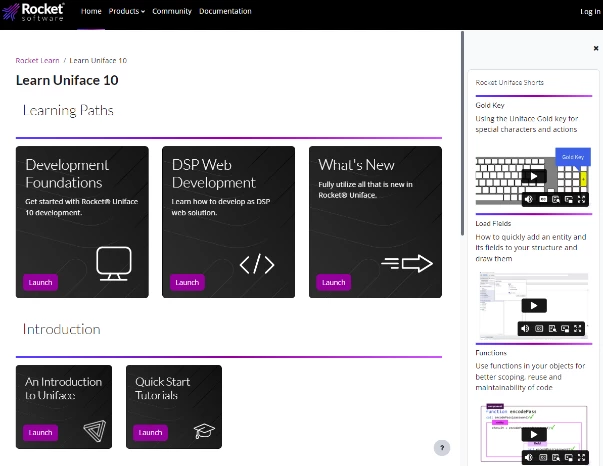Open transcript search on Gold Key video
Viewport: 603px width, 466px height.
pyautogui.click(x=556, y=199)
